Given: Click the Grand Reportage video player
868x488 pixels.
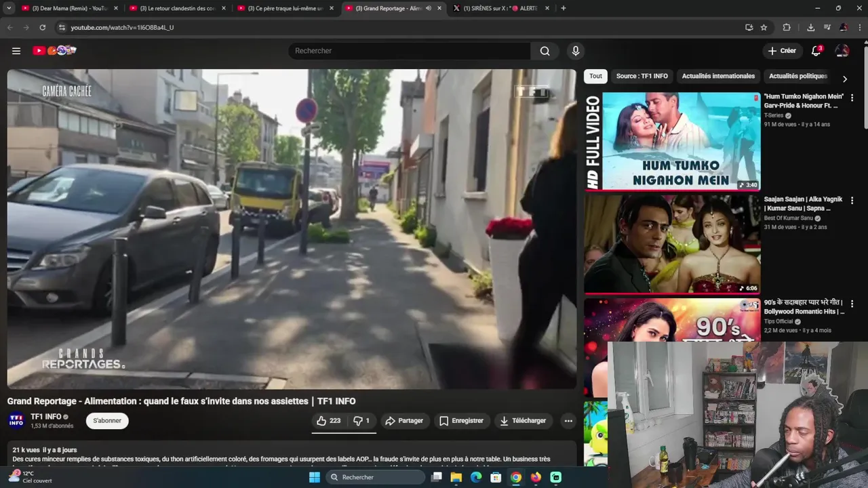Looking at the screenshot, I should coord(292,229).
